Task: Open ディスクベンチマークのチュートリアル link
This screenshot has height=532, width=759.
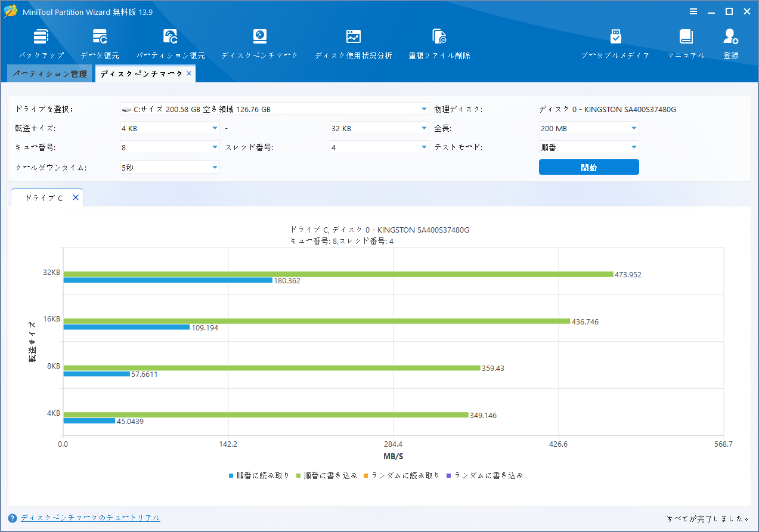Action: click(91, 518)
